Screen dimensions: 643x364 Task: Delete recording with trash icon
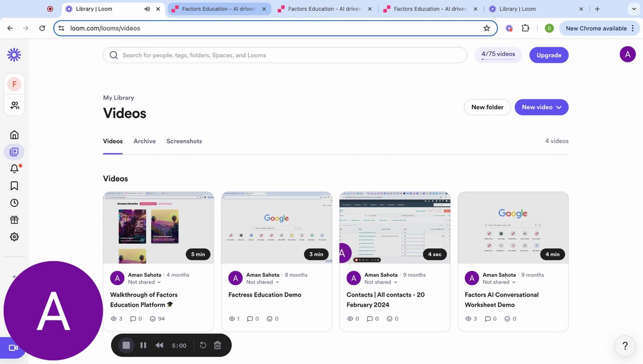tap(218, 345)
